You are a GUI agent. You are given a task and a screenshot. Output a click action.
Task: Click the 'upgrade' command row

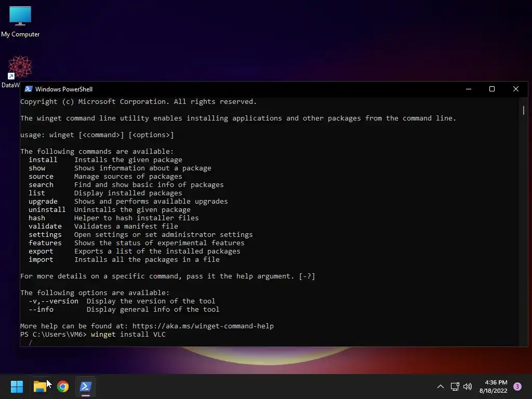[128, 202]
